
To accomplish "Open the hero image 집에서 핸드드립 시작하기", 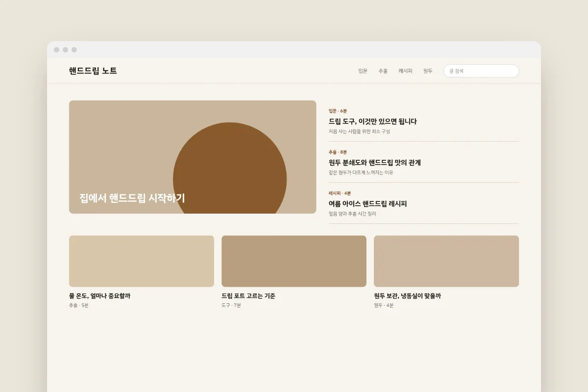I will [x=193, y=157].
